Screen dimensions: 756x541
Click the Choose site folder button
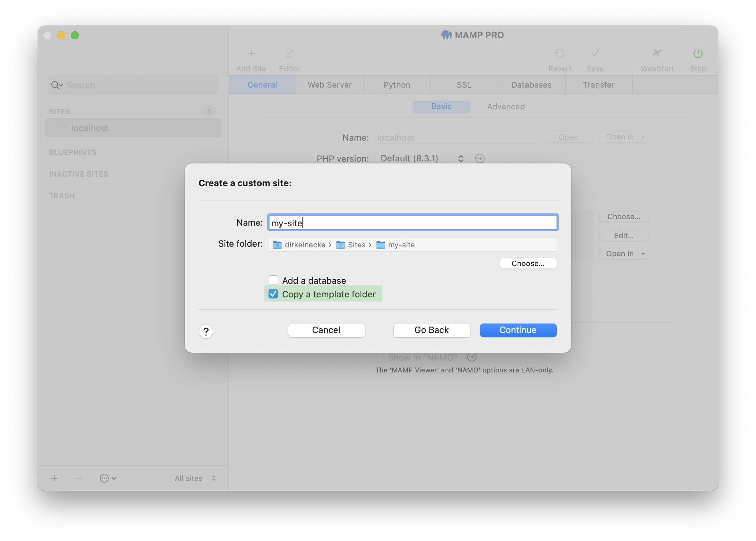point(528,263)
